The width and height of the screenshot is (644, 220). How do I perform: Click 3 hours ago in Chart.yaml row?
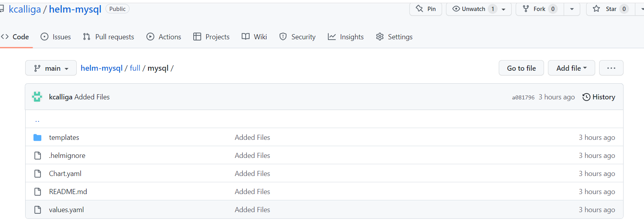597,173
